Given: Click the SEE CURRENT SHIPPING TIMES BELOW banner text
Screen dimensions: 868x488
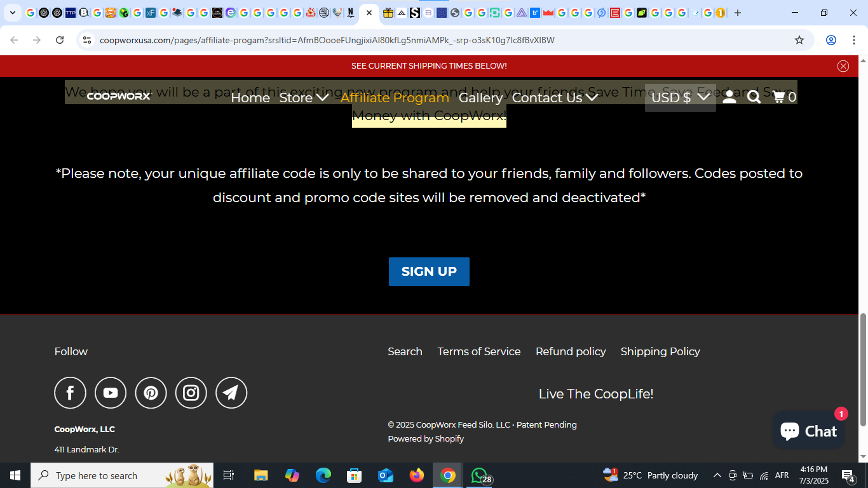Looking at the screenshot, I should click(429, 66).
